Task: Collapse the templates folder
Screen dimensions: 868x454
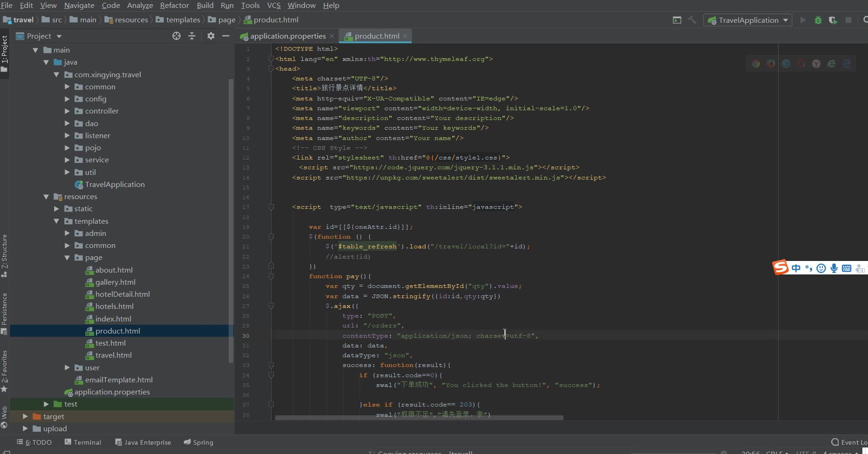Action: point(56,221)
